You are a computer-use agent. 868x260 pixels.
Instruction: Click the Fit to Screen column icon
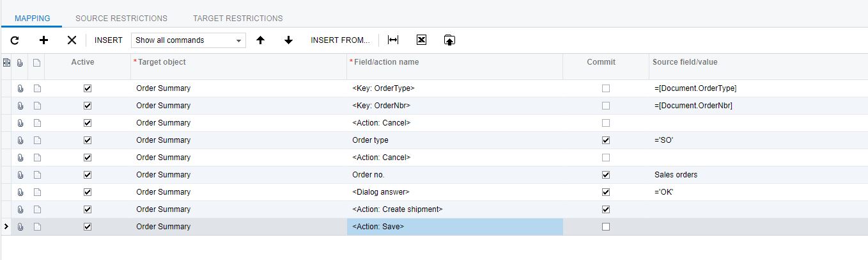(x=393, y=40)
